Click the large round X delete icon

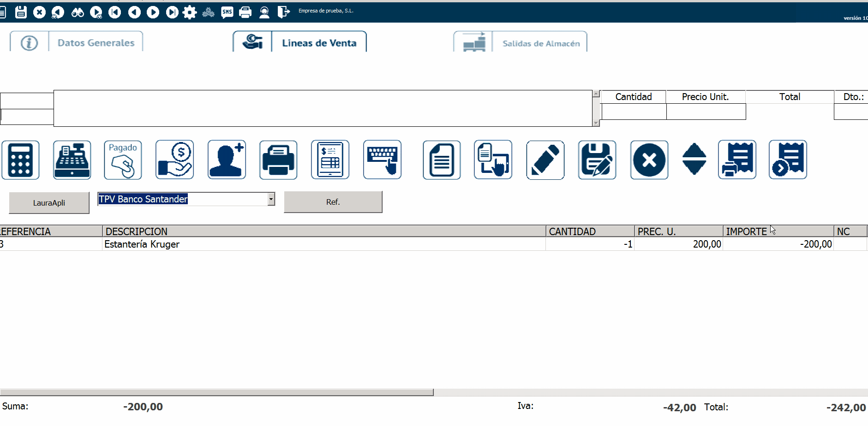tap(649, 160)
